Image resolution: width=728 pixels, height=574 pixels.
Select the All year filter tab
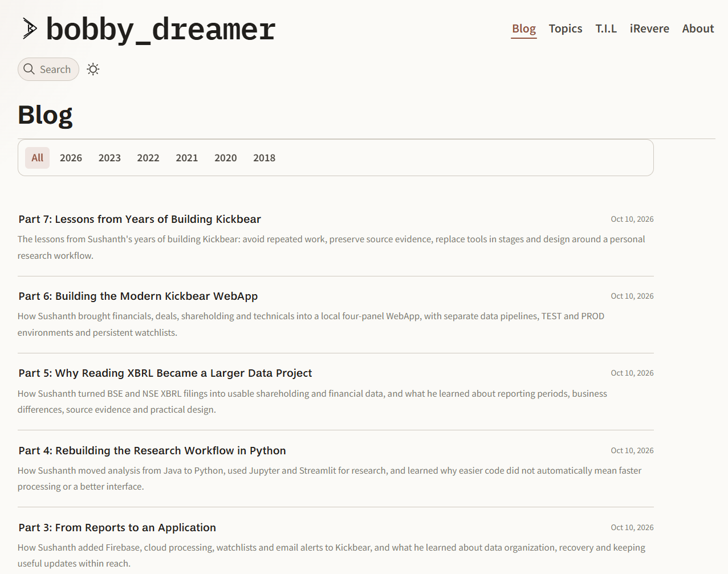[x=37, y=158]
